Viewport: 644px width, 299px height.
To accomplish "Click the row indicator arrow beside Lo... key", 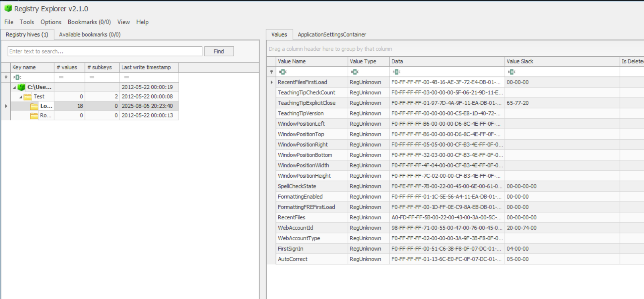I will (6, 106).
